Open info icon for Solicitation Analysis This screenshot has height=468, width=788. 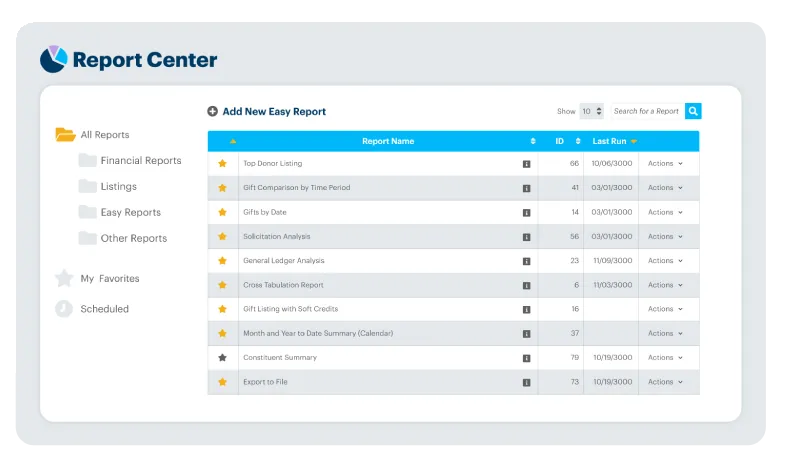tap(527, 237)
